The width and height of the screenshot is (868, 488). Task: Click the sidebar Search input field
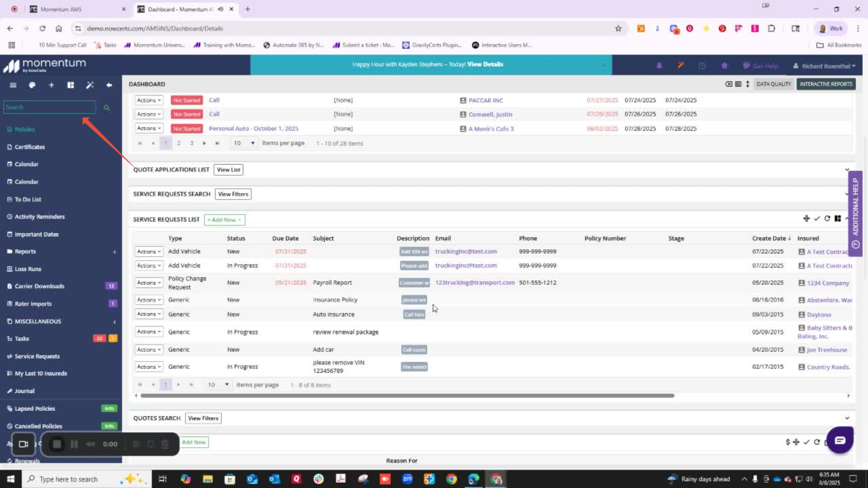coord(49,107)
